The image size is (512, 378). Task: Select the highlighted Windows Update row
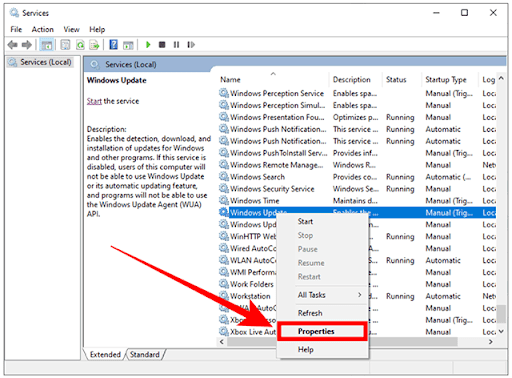[357, 212]
